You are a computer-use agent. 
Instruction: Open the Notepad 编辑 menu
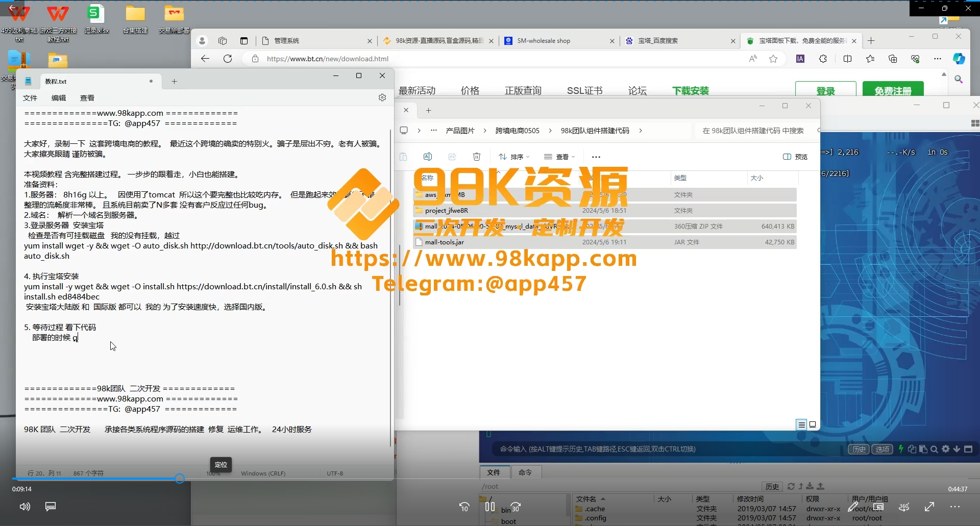tap(59, 98)
